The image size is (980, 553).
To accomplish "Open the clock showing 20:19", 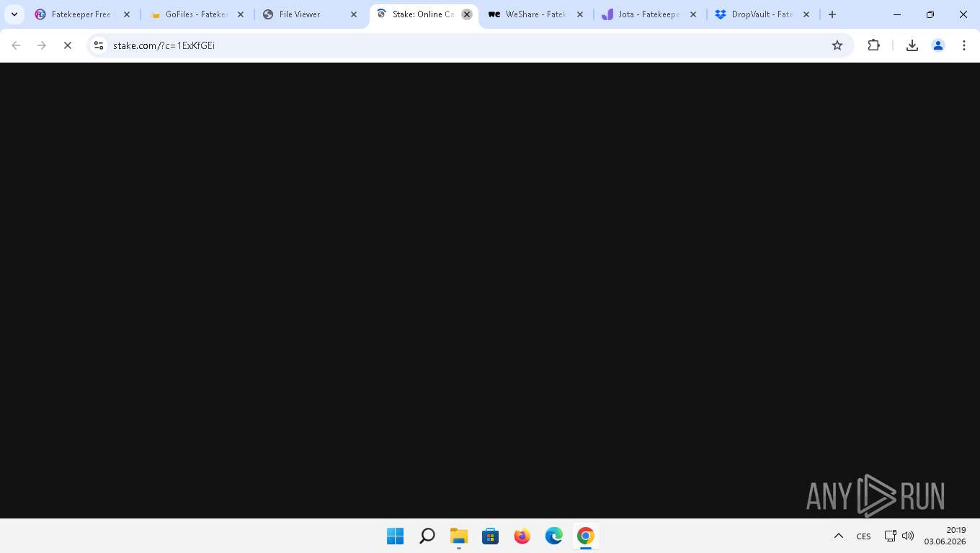I will pyautogui.click(x=945, y=536).
